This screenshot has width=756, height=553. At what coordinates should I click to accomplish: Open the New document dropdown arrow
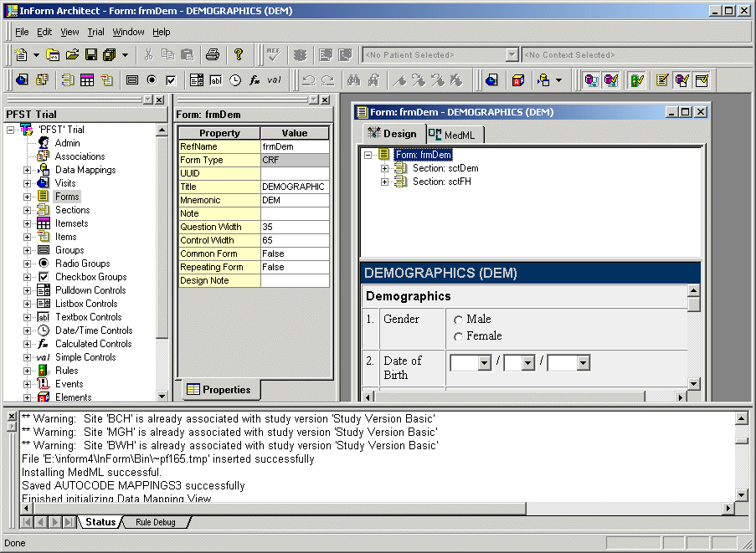[x=36, y=55]
